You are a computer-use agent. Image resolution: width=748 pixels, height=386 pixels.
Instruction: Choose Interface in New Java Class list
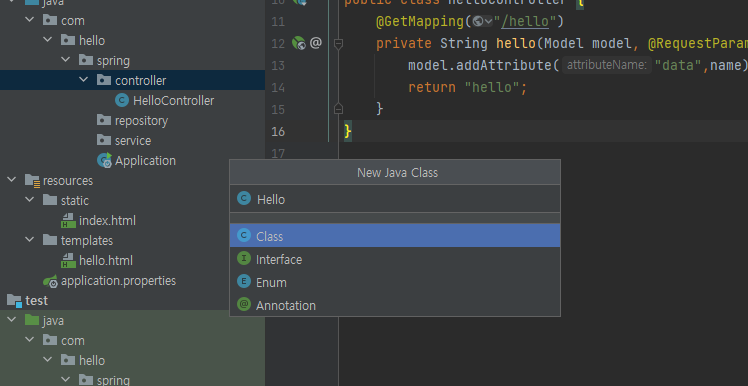(x=395, y=259)
